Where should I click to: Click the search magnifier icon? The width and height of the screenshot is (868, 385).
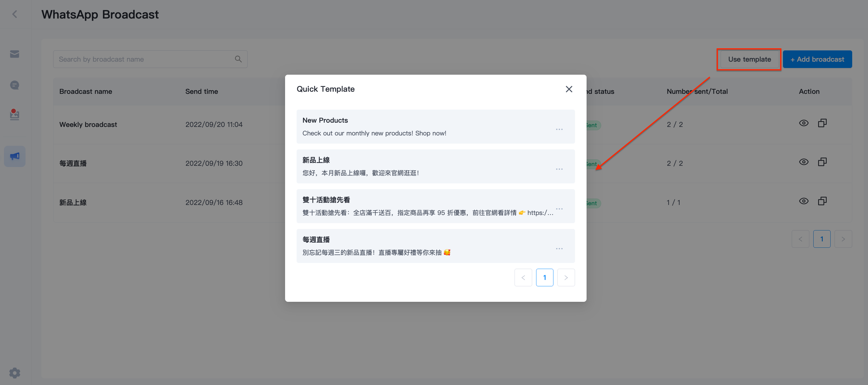238,59
